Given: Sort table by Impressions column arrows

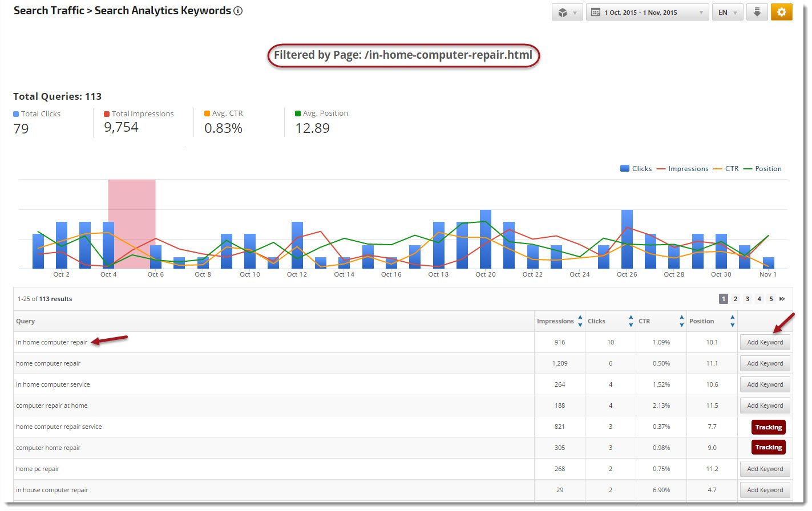Looking at the screenshot, I should (580, 321).
